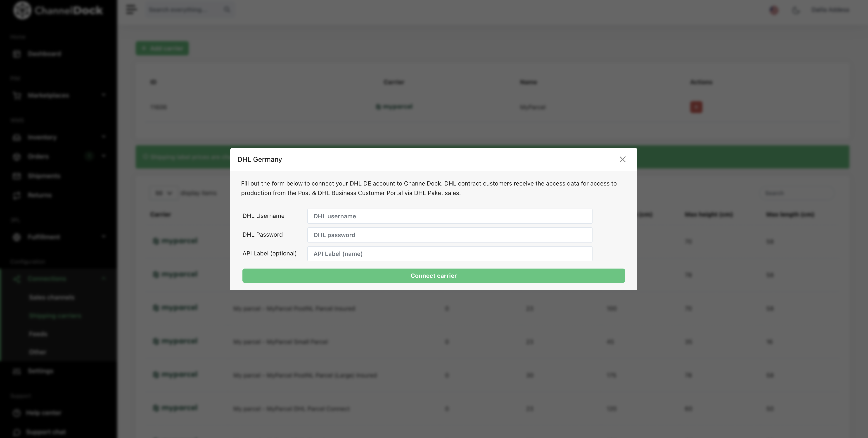868x438 pixels.
Task: Close the DHL Germany dialog
Action: [622, 159]
